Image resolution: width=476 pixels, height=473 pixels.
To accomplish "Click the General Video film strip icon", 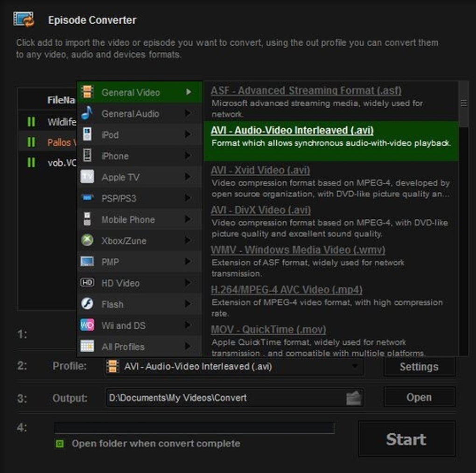I will pyautogui.click(x=87, y=92).
